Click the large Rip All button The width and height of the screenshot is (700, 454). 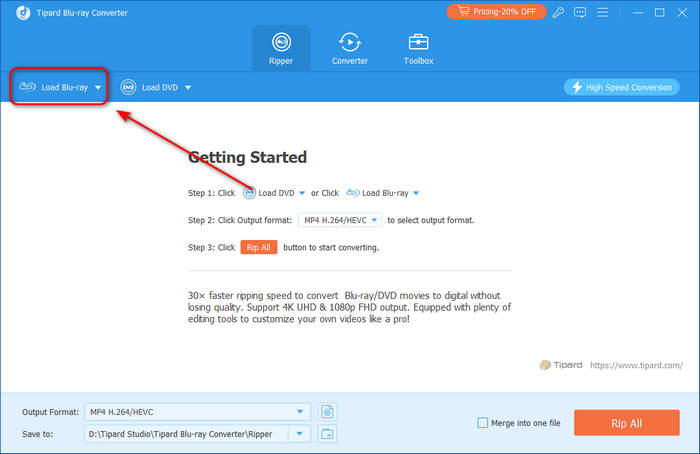(627, 423)
